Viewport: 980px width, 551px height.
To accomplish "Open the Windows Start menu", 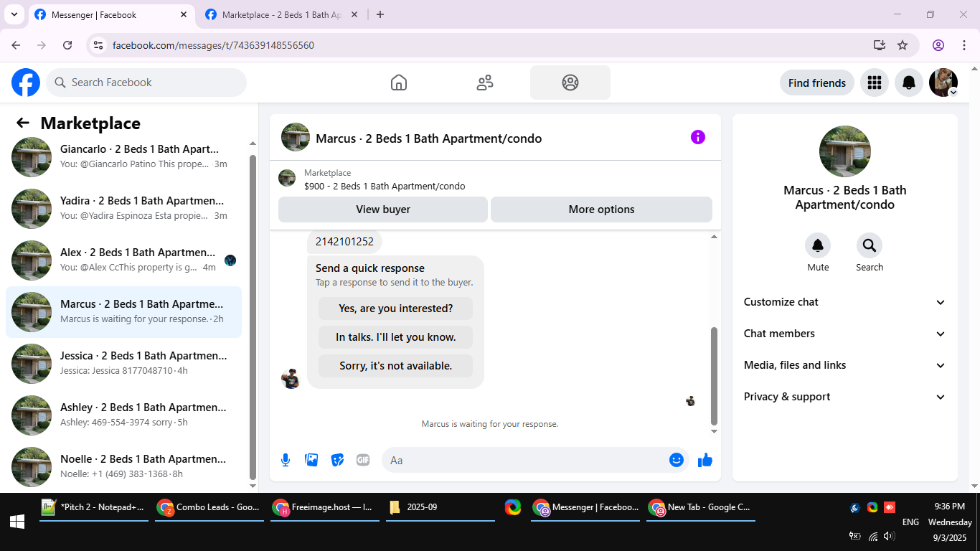I will (17, 522).
